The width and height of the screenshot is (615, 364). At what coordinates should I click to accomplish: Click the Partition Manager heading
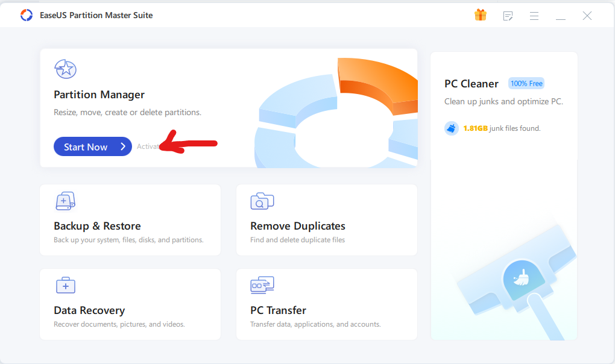pyautogui.click(x=99, y=95)
